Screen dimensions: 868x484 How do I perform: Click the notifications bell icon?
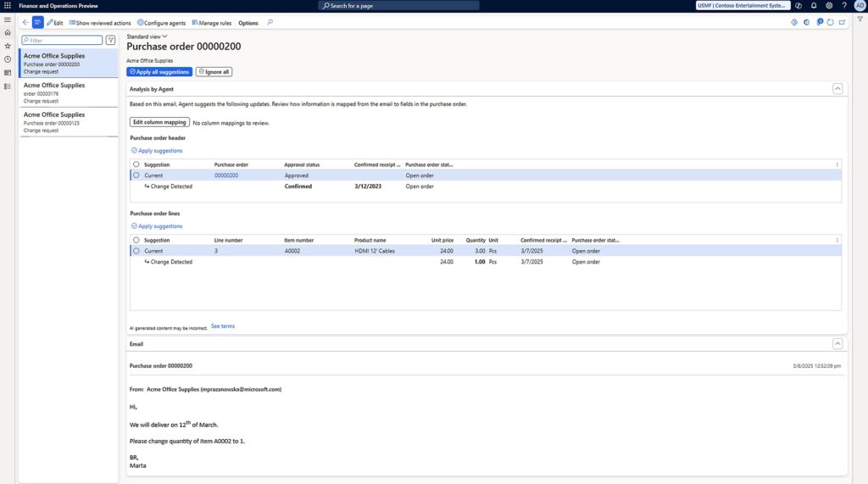[814, 5]
